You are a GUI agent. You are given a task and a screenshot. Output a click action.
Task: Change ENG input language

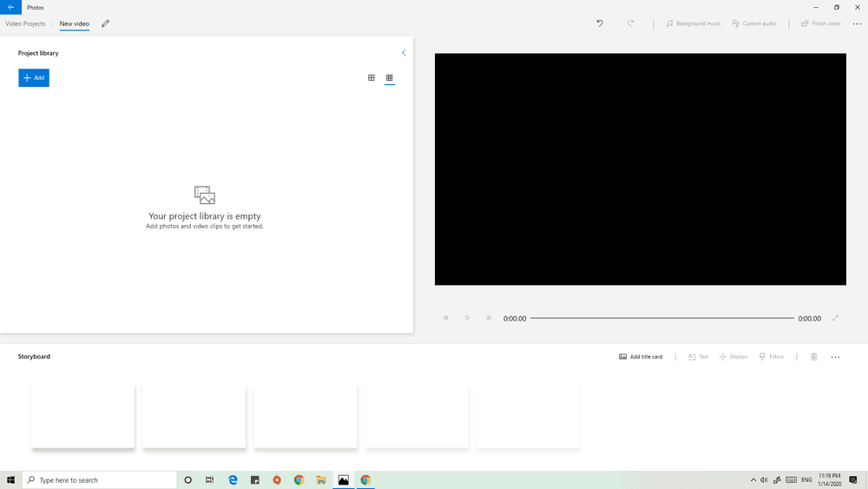click(x=806, y=480)
